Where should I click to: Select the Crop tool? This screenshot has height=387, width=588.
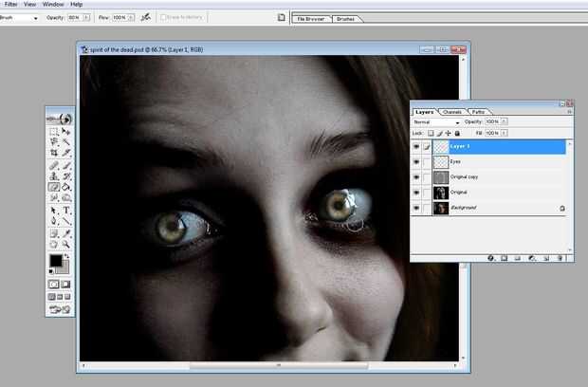[x=54, y=153]
